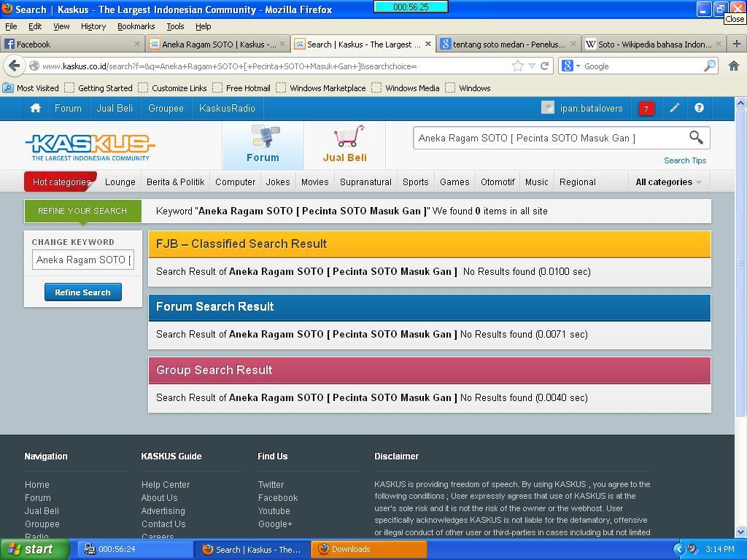
Task: Open the Edit menu
Action: 35,26
